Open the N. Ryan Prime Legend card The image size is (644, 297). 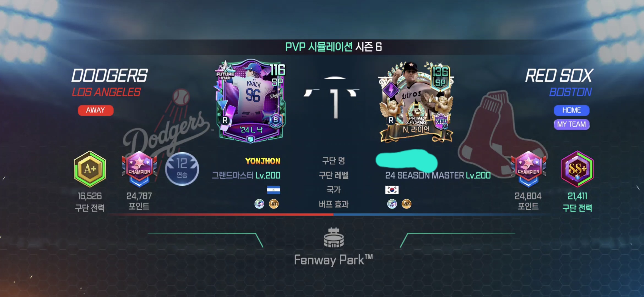(416, 101)
